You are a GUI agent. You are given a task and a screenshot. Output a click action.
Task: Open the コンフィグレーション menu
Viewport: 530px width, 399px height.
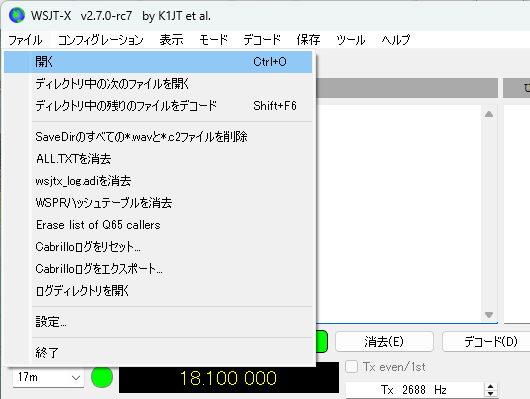101,40
